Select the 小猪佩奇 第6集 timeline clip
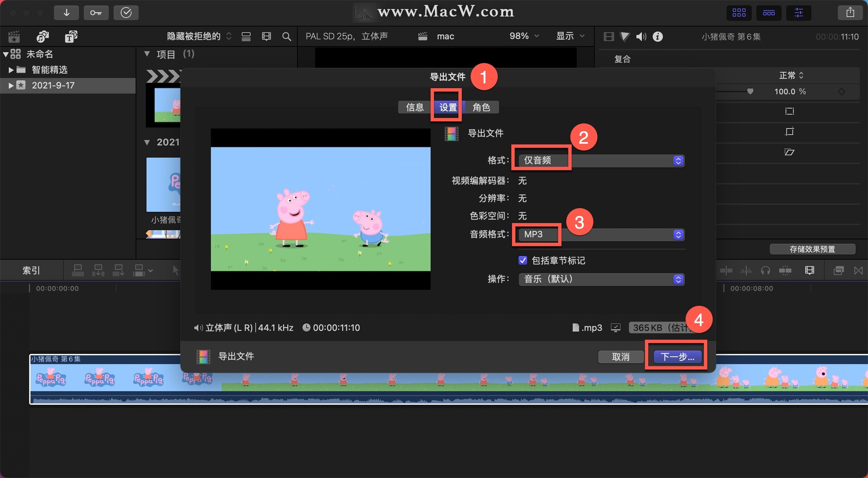868x478 pixels. click(448, 380)
